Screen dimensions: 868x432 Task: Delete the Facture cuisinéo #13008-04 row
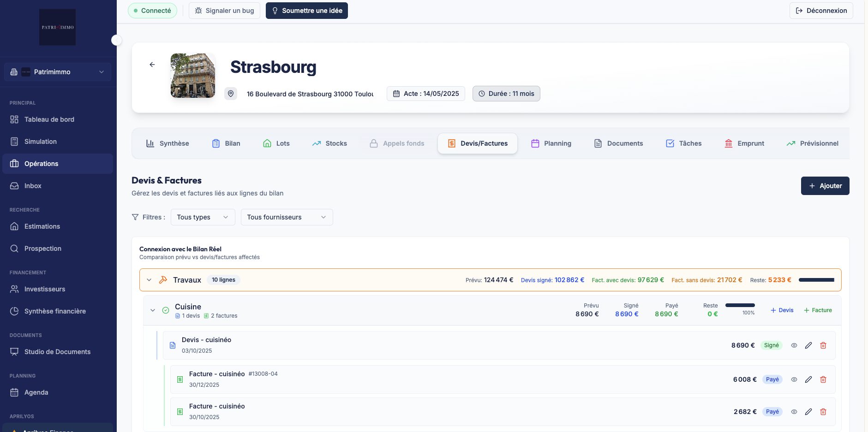[823, 379]
